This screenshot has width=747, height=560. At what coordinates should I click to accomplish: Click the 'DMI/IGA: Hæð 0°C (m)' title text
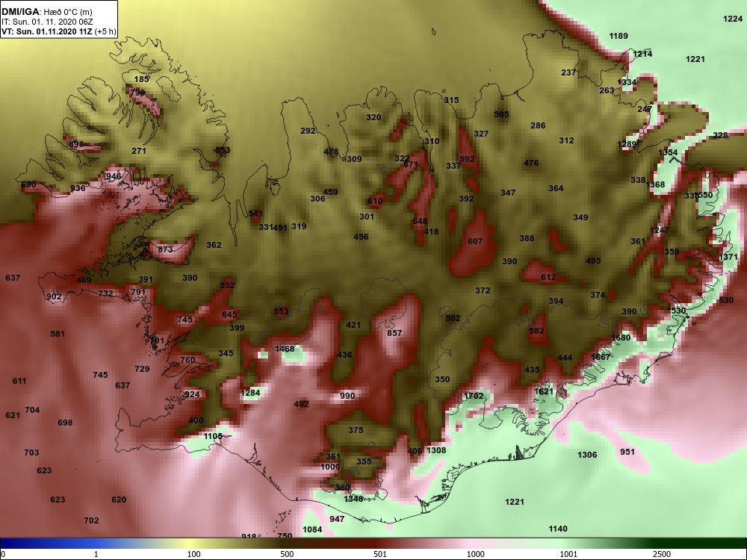click(46, 12)
